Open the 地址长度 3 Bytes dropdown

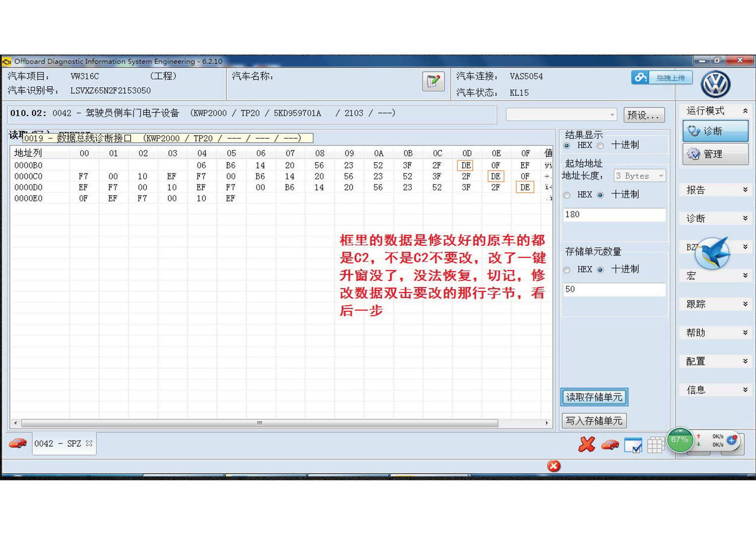tap(640, 176)
